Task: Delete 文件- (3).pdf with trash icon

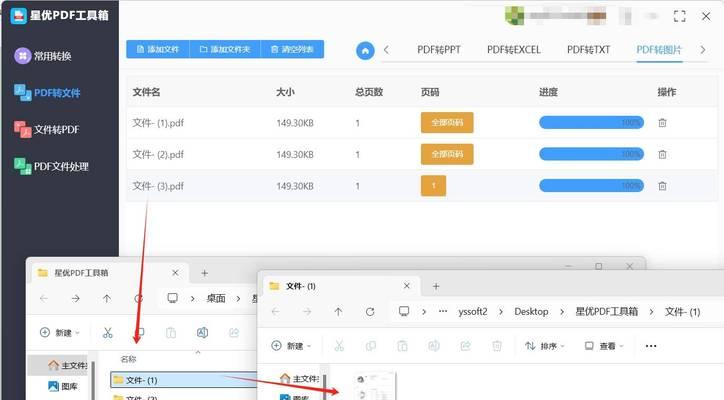Action: 662,186
